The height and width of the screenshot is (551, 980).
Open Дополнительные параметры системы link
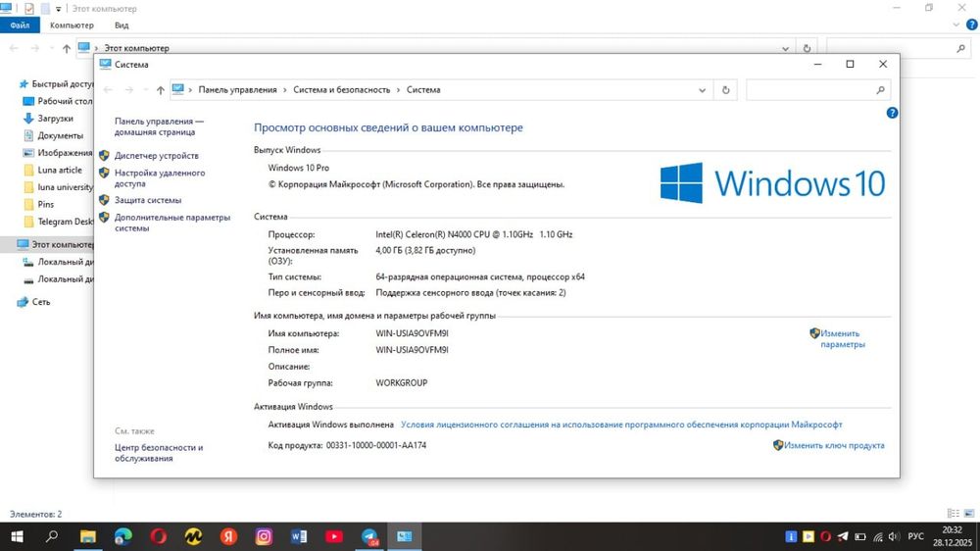pos(171,223)
